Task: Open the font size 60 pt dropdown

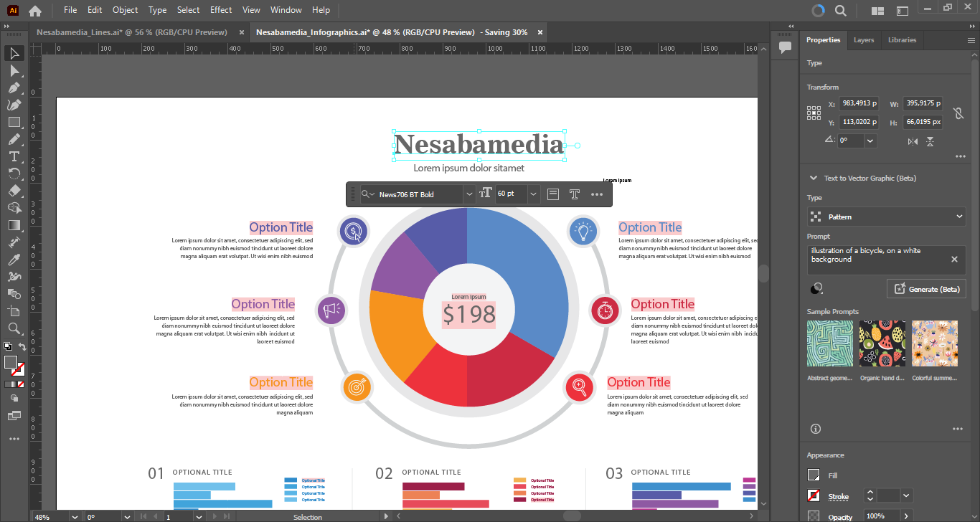Action: 533,194
